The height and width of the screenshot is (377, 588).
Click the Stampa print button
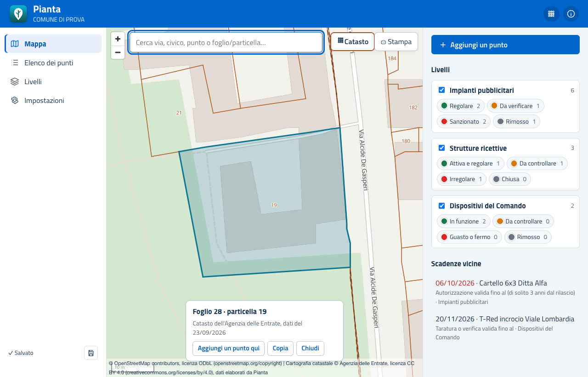tap(396, 41)
